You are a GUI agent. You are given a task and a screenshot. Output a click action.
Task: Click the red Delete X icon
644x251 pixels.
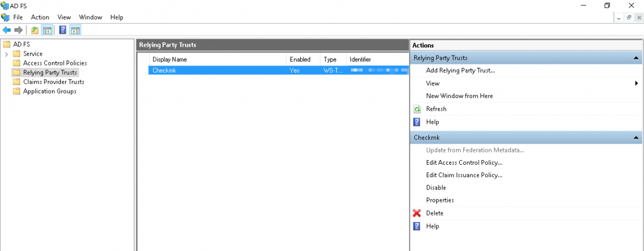[417, 213]
